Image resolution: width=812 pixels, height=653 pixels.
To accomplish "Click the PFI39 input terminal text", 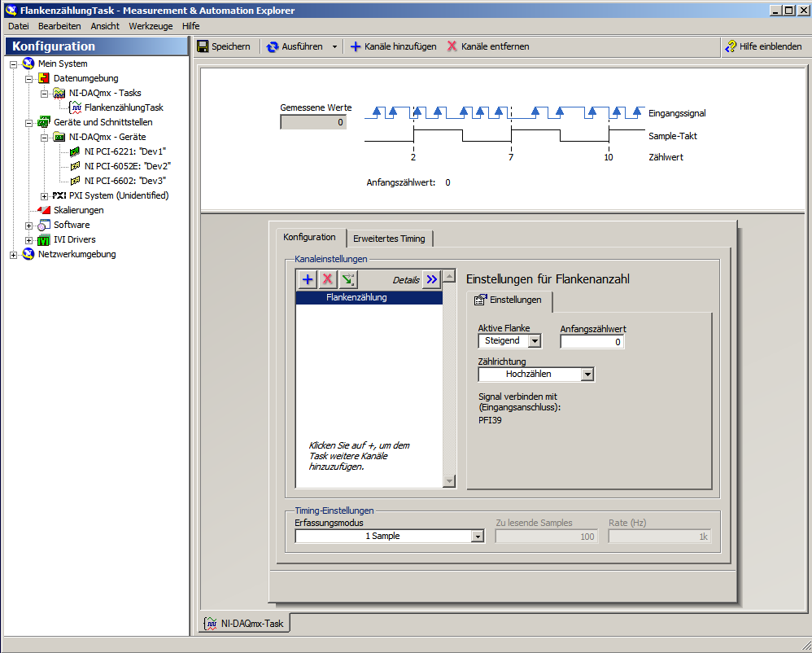I will click(x=490, y=420).
